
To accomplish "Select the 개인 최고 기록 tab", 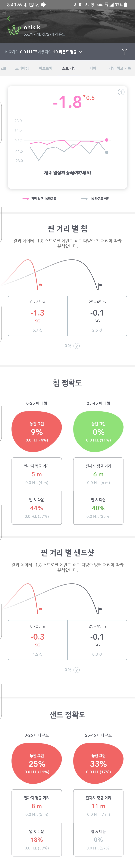I will click(119, 68).
